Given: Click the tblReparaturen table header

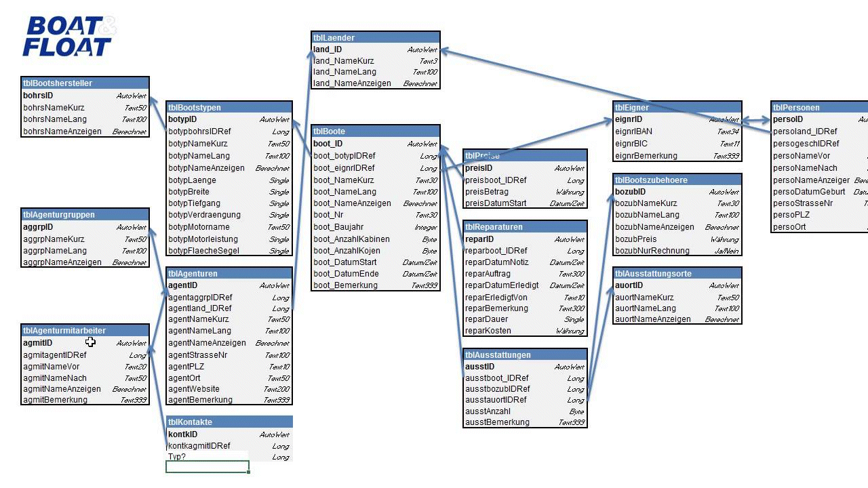Looking at the screenshot, I should tap(524, 227).
